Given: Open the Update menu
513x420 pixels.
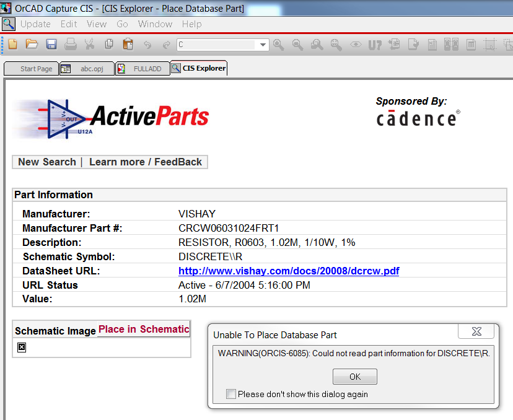Looking at the screenshot, I should click(x=35, y=24).
